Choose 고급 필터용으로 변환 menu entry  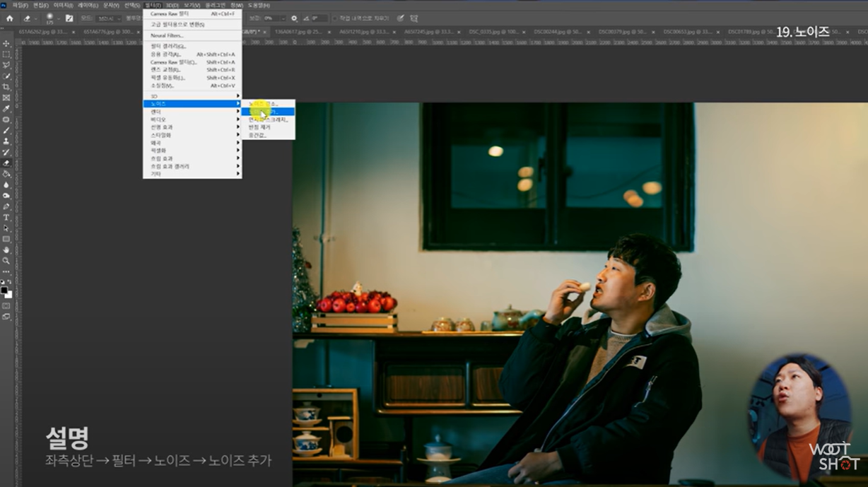192,24
